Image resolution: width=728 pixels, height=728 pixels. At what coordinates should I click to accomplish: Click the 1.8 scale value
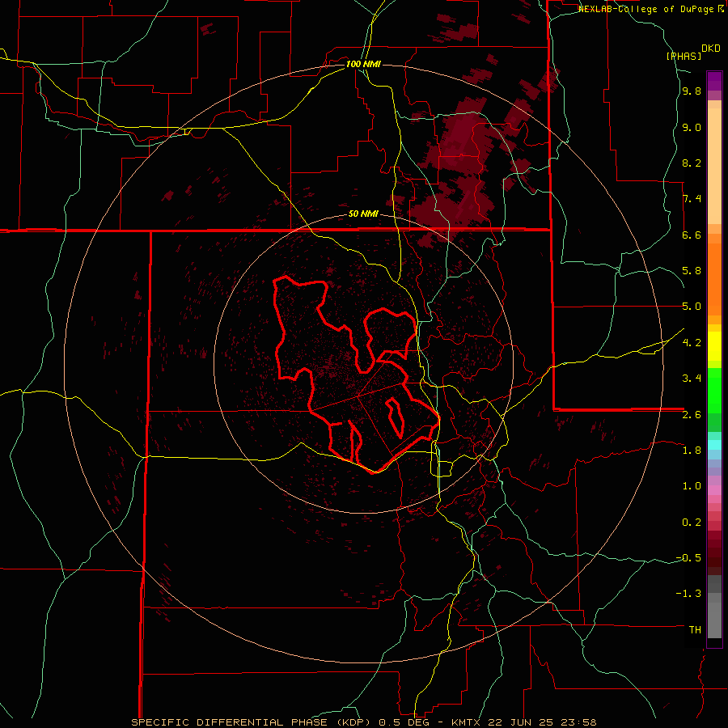coord(692,451)
